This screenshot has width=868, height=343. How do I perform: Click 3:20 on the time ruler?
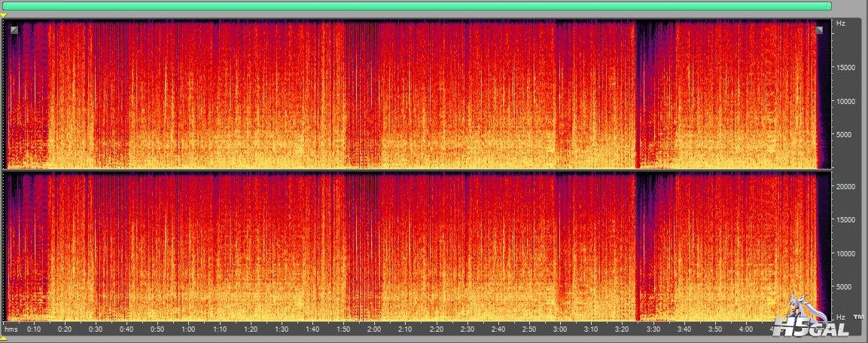click(621, 329)
